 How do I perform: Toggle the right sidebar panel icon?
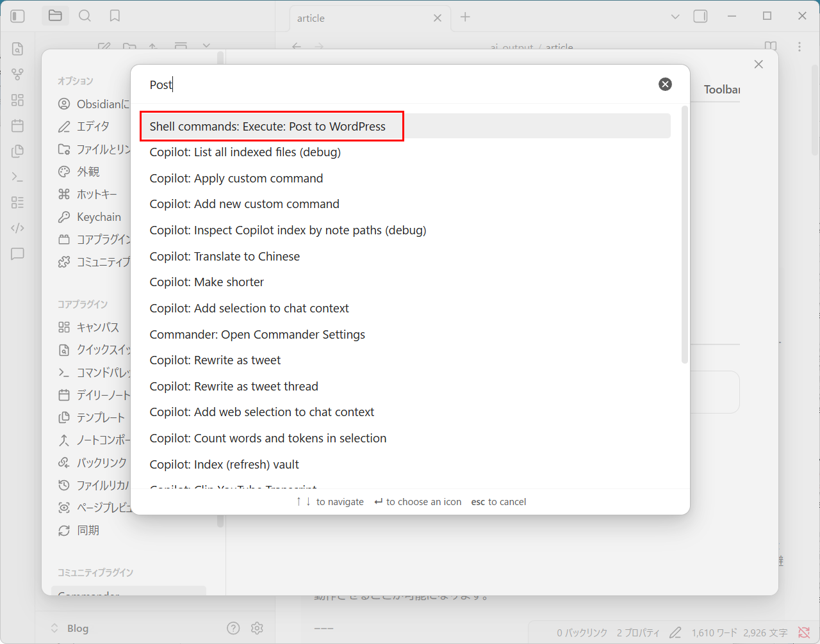coord(700,16)
